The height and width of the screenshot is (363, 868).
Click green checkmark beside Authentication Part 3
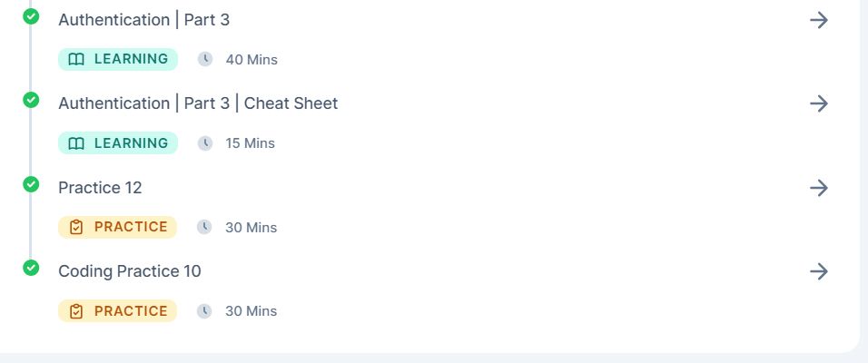coord(31,16)
